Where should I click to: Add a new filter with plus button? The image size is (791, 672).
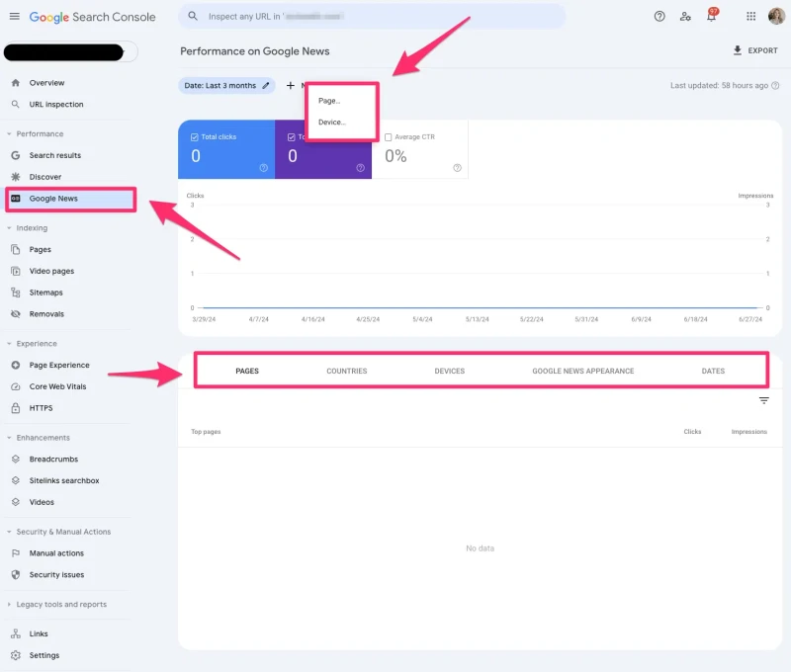290,86
